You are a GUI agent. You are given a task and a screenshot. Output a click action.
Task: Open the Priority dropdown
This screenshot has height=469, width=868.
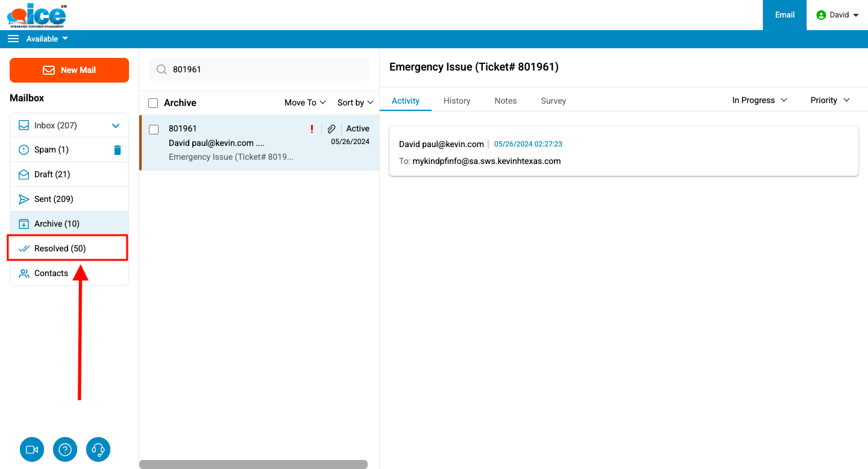[829, 101]
